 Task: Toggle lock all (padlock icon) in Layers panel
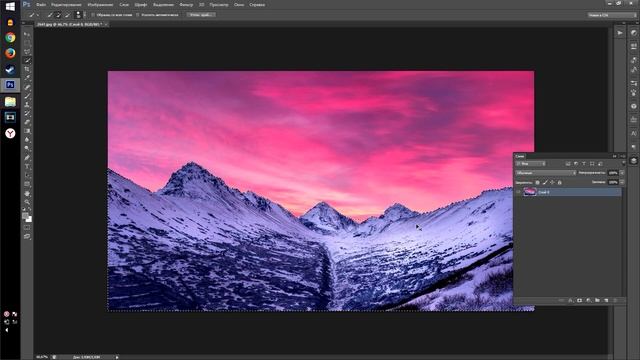click(560, 182)
